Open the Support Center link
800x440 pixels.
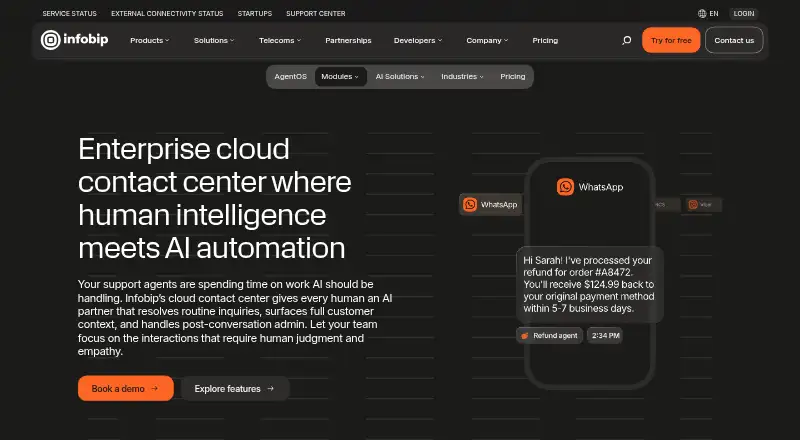coord(316,14)
